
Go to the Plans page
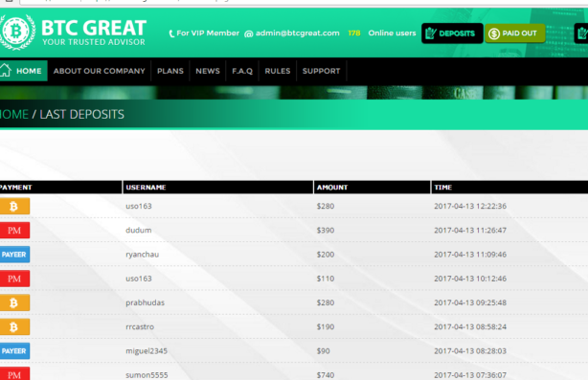[x=170, y=71]
